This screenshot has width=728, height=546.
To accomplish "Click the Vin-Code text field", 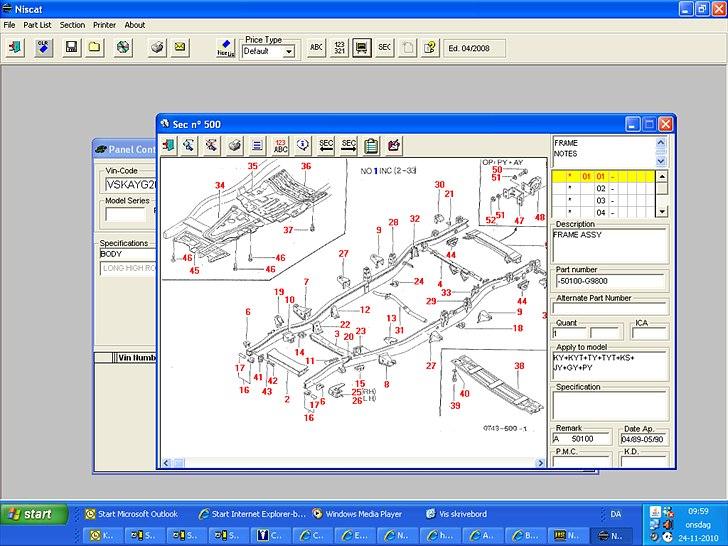I will click(130, 184).
